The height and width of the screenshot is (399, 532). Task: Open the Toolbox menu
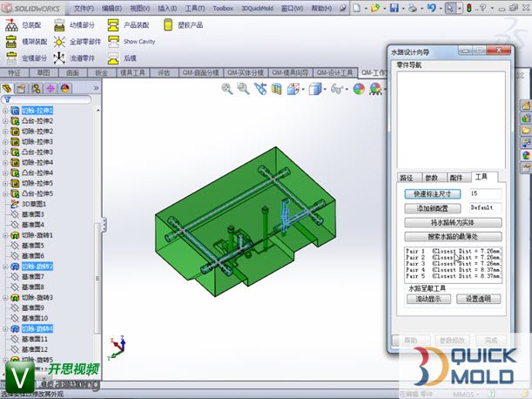(x=223, y=8)
